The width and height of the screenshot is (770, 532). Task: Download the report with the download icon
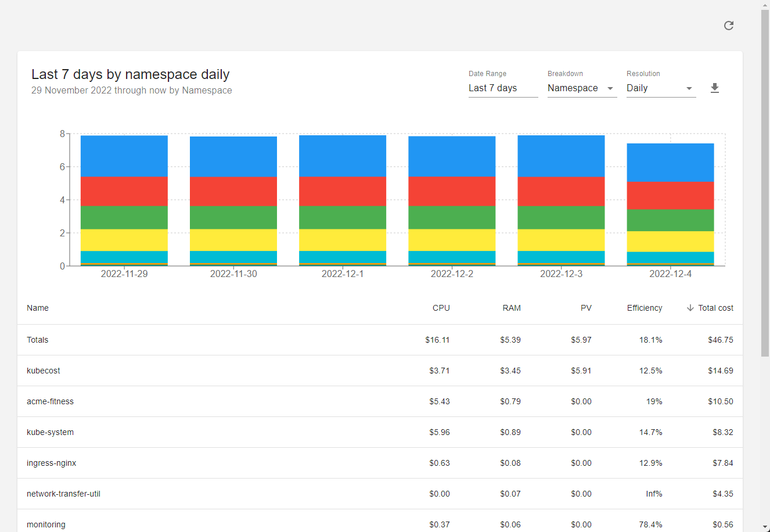[x=715, y=88]
